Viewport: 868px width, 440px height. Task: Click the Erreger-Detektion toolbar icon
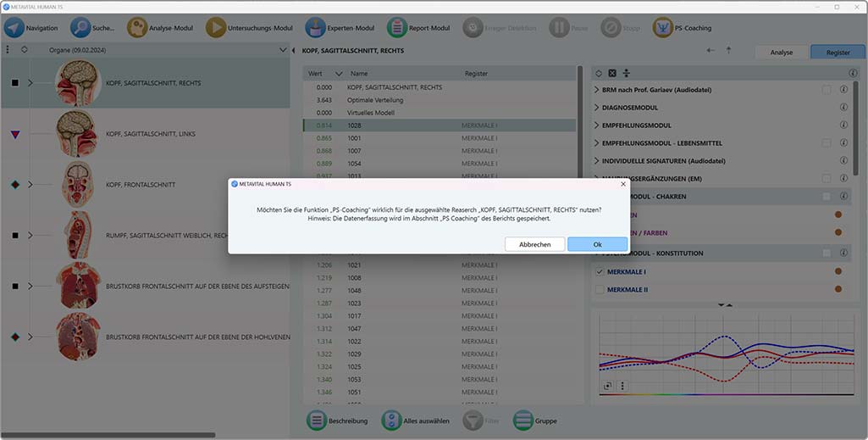pos(473,28)
